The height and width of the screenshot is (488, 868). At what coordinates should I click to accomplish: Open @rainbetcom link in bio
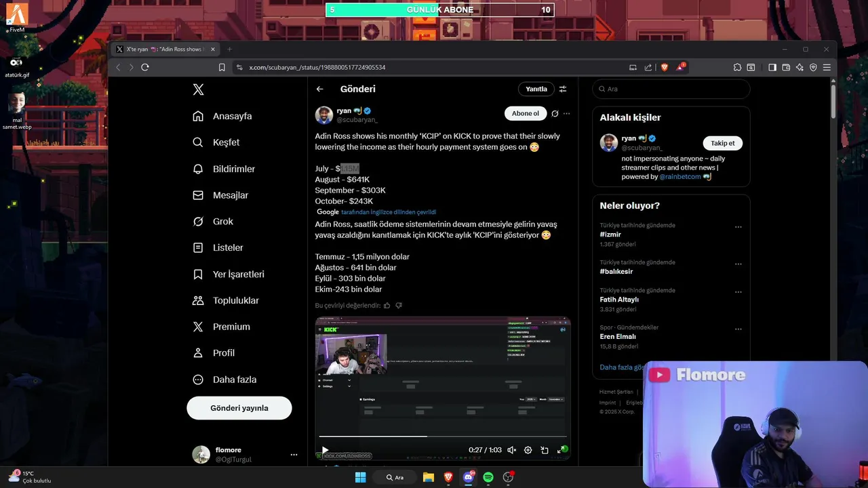coord(681,177)
